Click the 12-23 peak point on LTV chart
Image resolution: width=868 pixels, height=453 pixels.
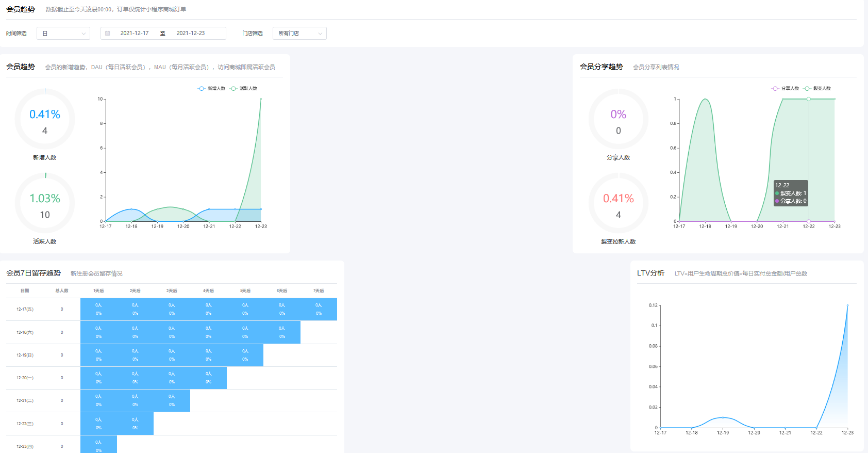[847, 305]
